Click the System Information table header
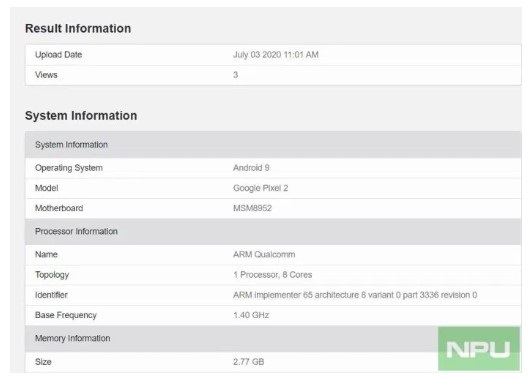The height and width of the screenshot is (378, 532). (x=273, y=145)
